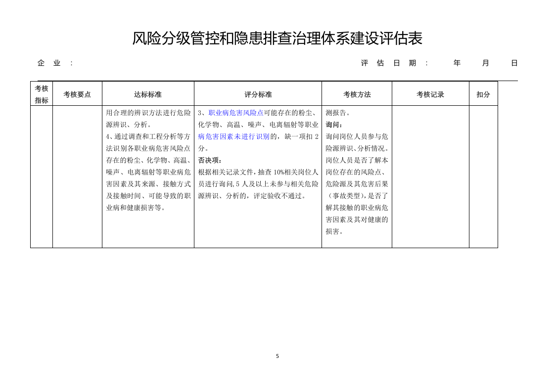The image size is (555, 392).
Task: Click the bold 询问 heading
Action: point(334,125)
